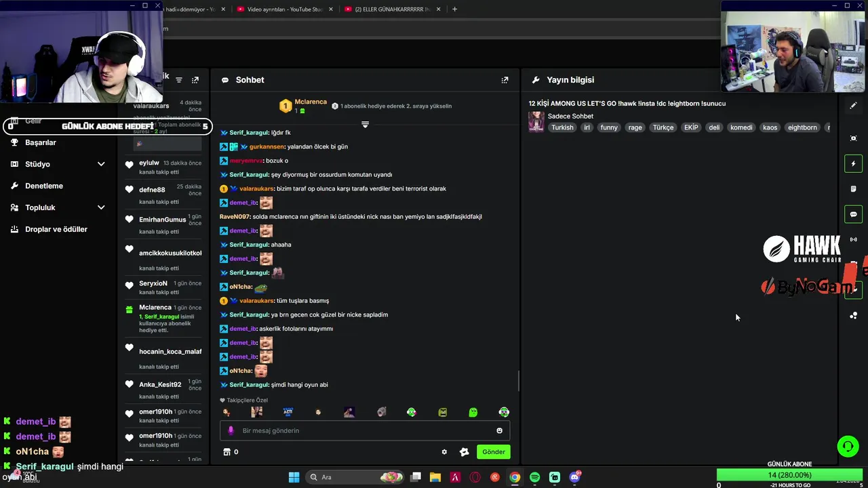This screenshot has width=868, height=488.
Task: Open the emoji picker in message box
Action: click(500, 430)
